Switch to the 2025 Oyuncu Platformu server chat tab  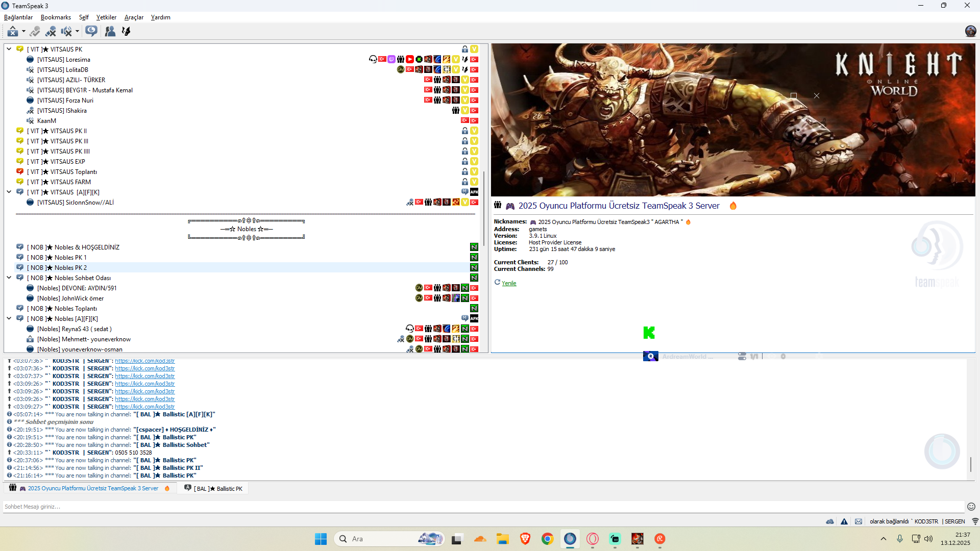tap(90, 489)
